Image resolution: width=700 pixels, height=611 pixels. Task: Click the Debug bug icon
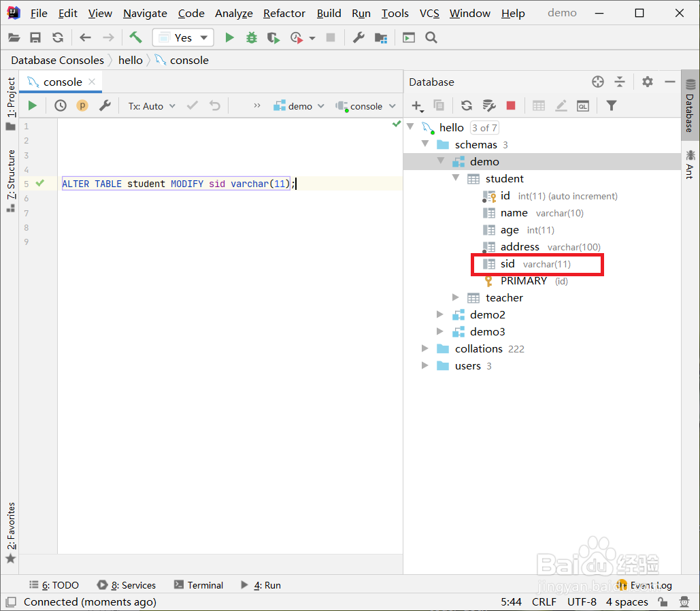click(252, 37)
